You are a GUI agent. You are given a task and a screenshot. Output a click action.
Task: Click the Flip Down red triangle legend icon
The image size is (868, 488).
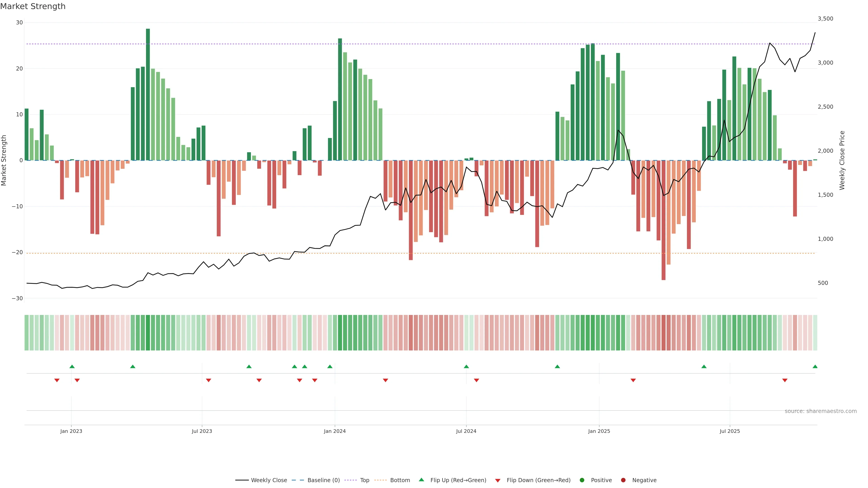click(498, 480)
